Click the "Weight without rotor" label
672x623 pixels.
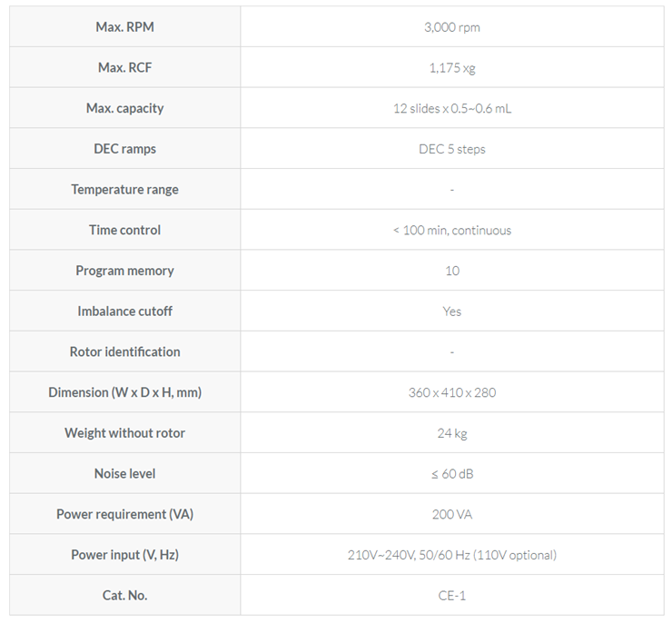(125, 433)
